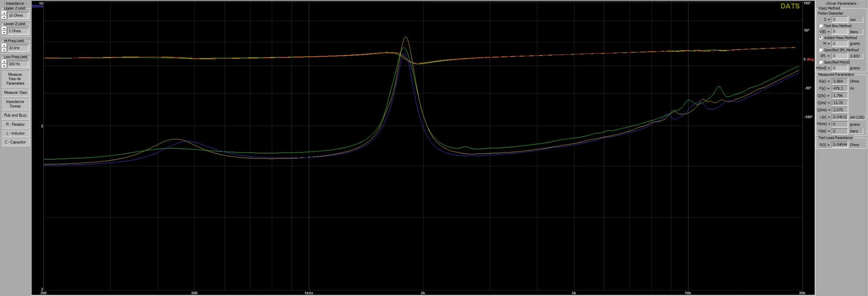
Task: Click the Q(es) 13.35 value field
Action: click(x=839, y=103)
